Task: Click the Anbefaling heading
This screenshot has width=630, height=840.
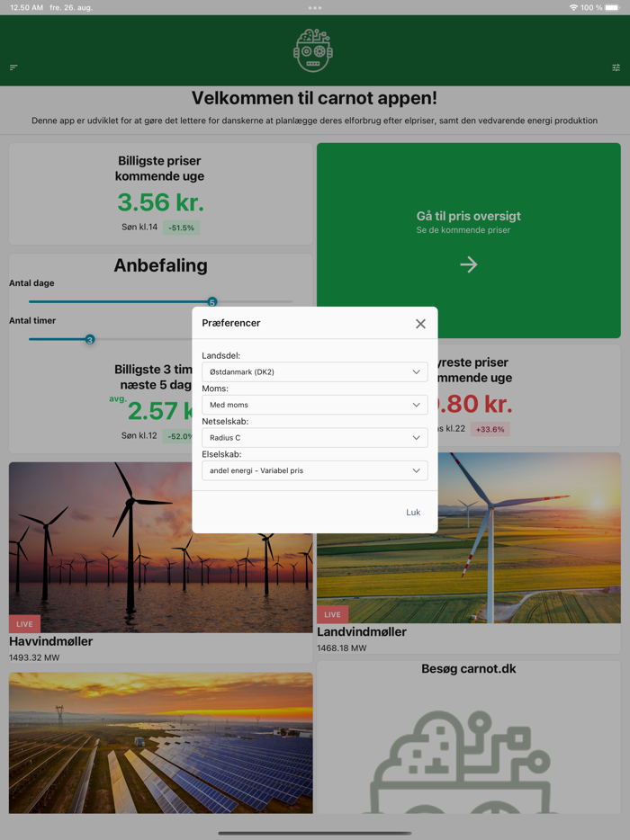Action: click(161, 265)
